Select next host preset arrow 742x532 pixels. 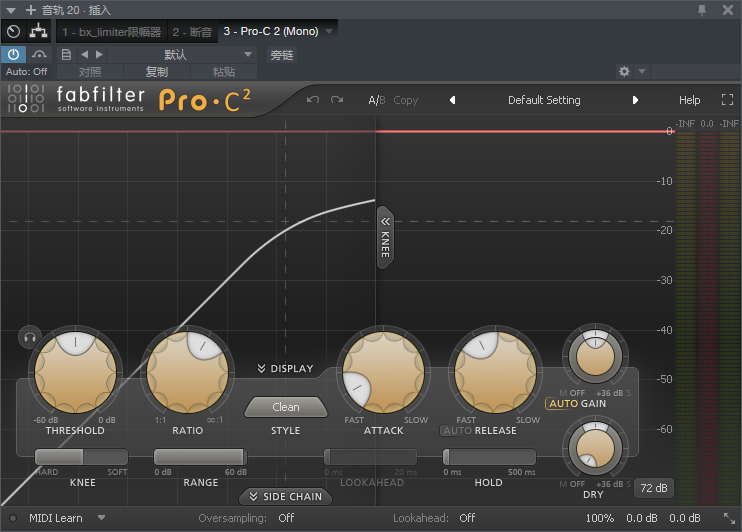pyautogui.click(x=99, y=54)
